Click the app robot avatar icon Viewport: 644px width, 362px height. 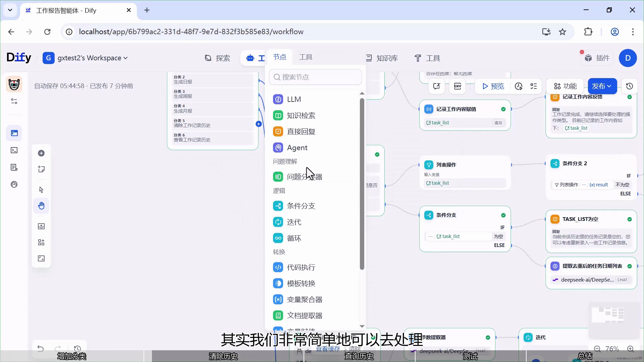pyautogui.click(x=14, y=84)
